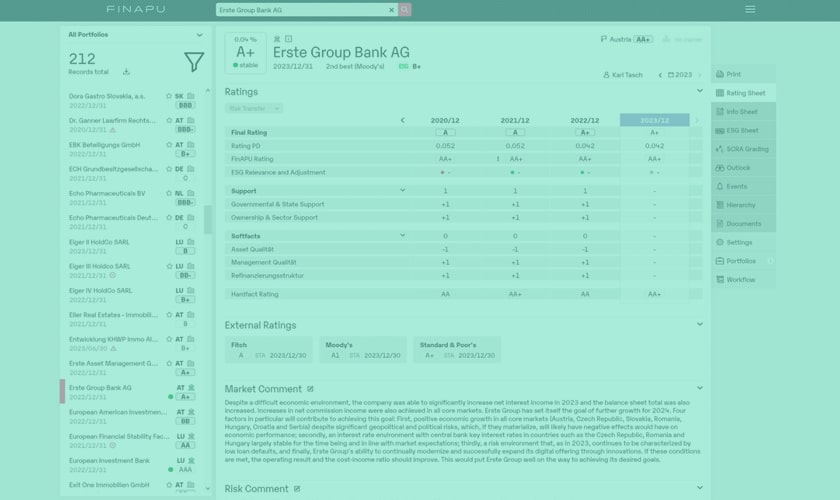Open Documents
Viewport: 840px width, 500px height.
click(x=744, y=223)
